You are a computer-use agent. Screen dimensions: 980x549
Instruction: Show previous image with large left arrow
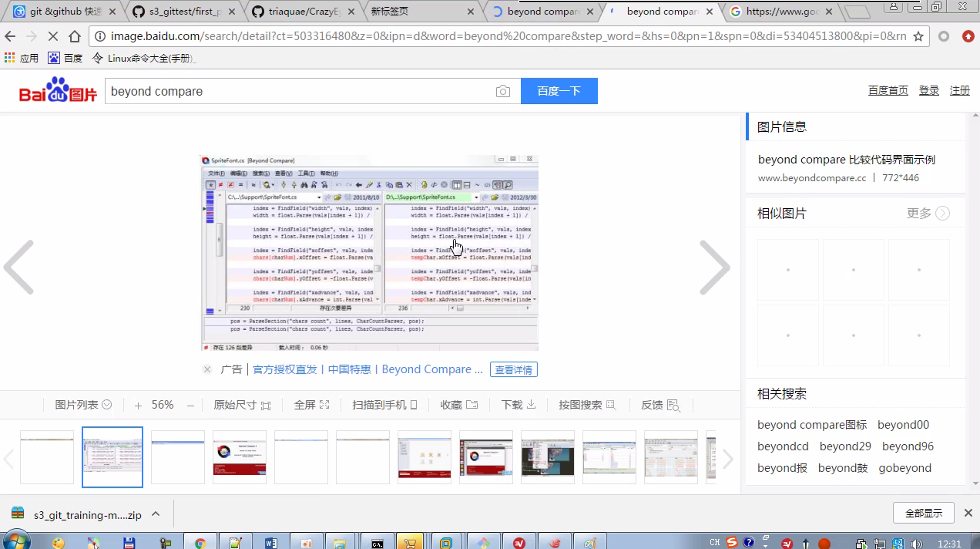coord(18,267)
